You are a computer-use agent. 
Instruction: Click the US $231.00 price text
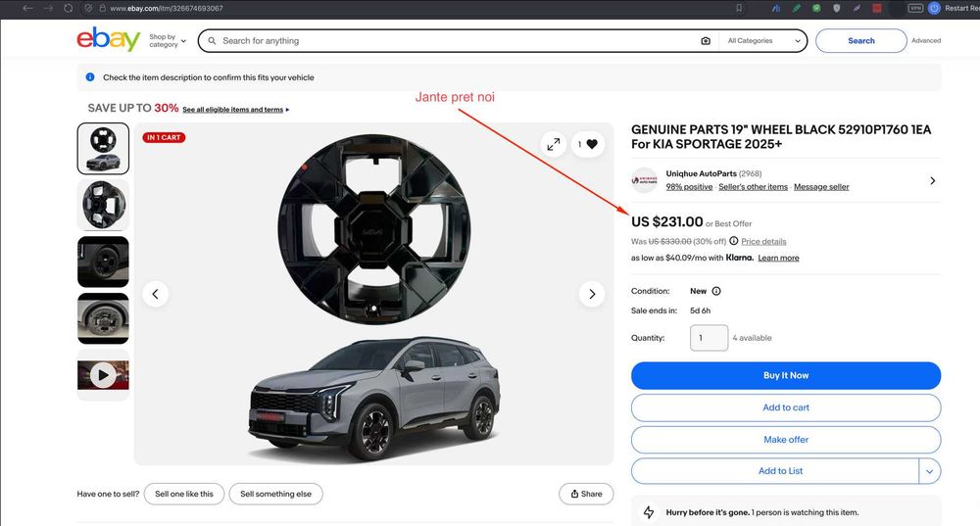[666, 221]
